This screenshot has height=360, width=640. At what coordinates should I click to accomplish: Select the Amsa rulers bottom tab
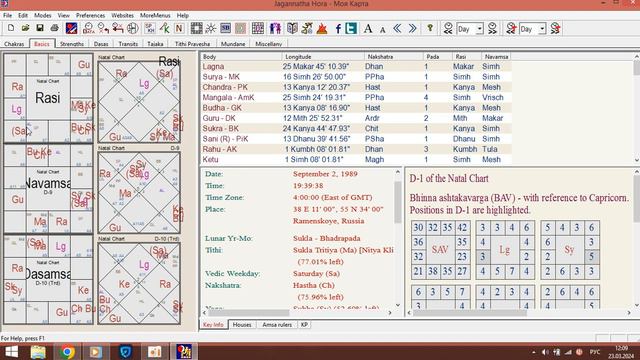tap(277, 325)
